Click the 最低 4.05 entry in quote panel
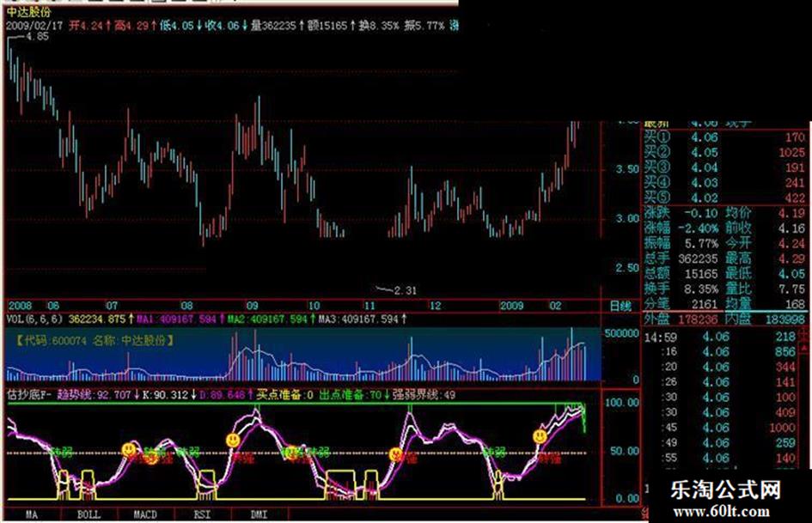 click(x=766, y=273)
